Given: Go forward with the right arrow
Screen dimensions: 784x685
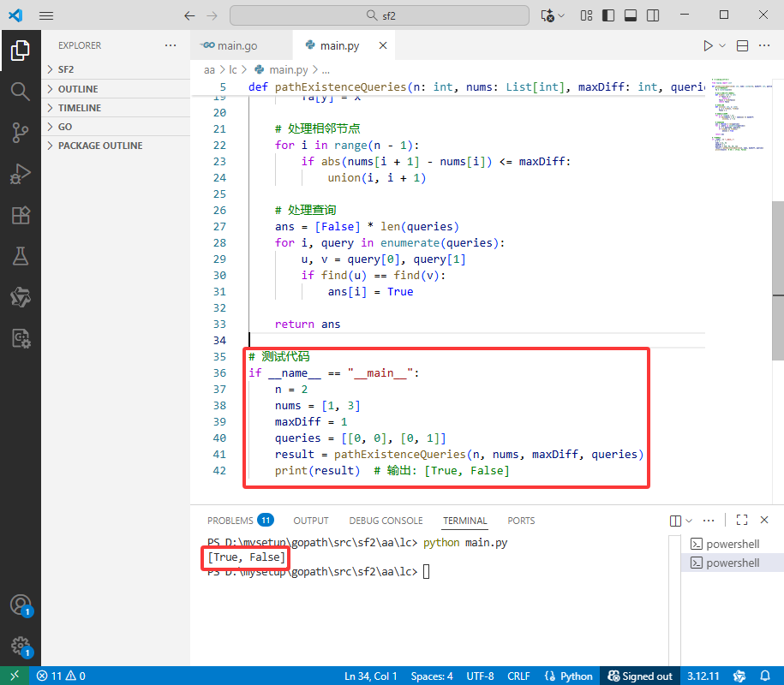Looking at the screenshot, I should pyautogui.click(x=212, y=15).
